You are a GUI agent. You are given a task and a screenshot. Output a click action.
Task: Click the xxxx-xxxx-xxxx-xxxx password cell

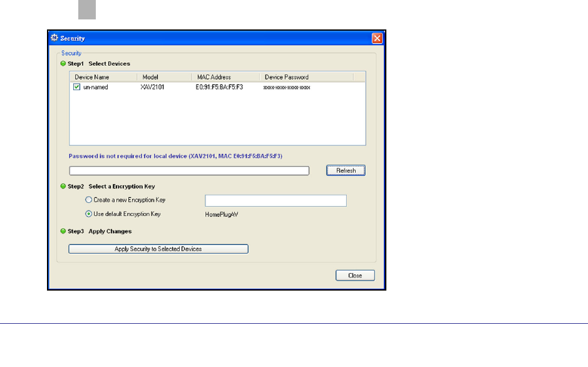(287, 87)
